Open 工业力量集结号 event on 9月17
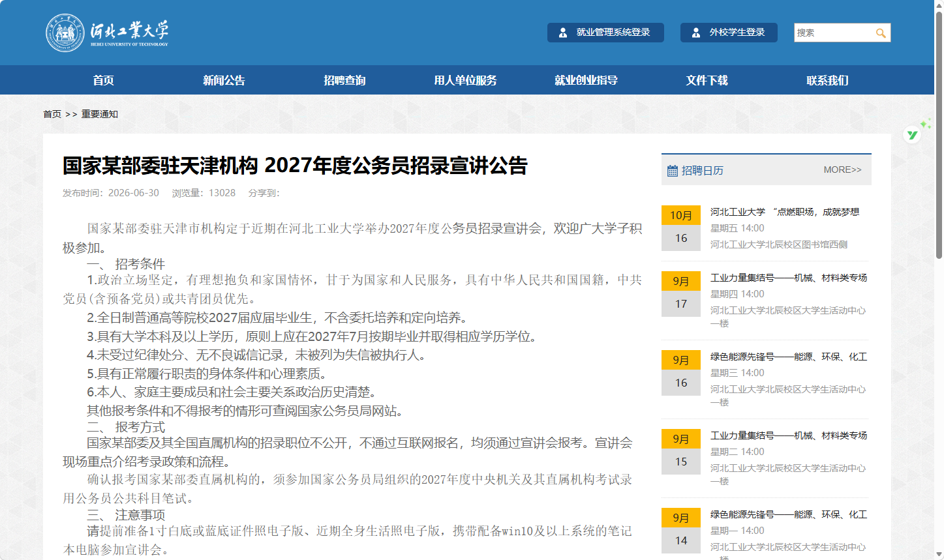Viewport: 944px width, 560px height. pyautogui.click(x=789, y=278)
